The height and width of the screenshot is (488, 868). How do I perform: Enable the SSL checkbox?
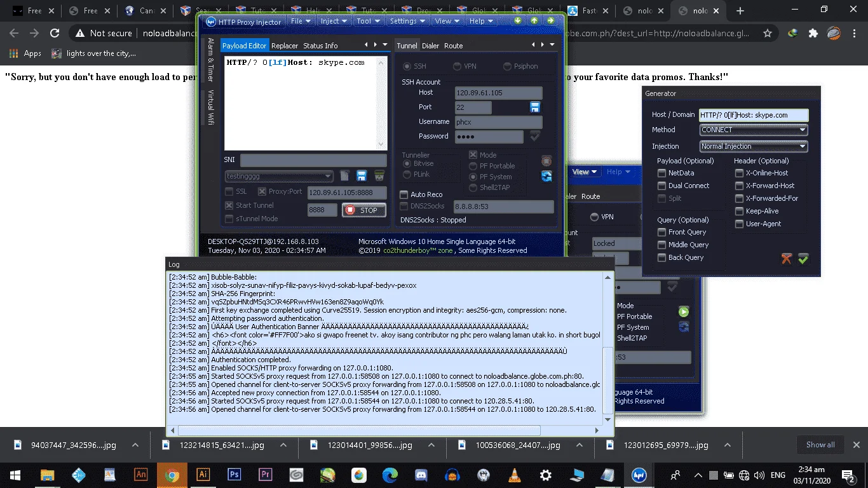coord(229,192)
